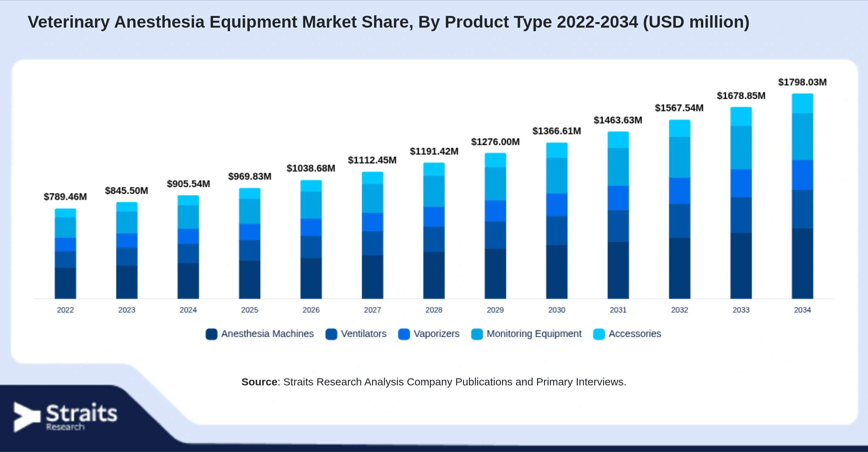The height and width of the screenshot is (452, 868).
Task: Click the 2028 axis year label
Action: tap(434, 310)
